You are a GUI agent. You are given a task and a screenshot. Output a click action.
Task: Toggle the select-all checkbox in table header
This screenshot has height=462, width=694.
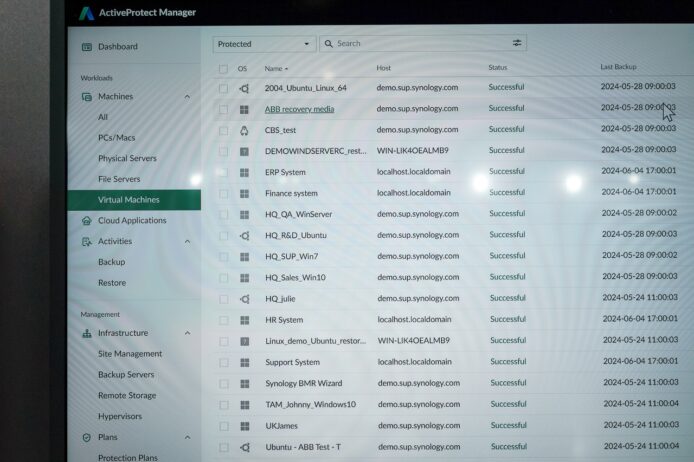[x=223, y=69]
